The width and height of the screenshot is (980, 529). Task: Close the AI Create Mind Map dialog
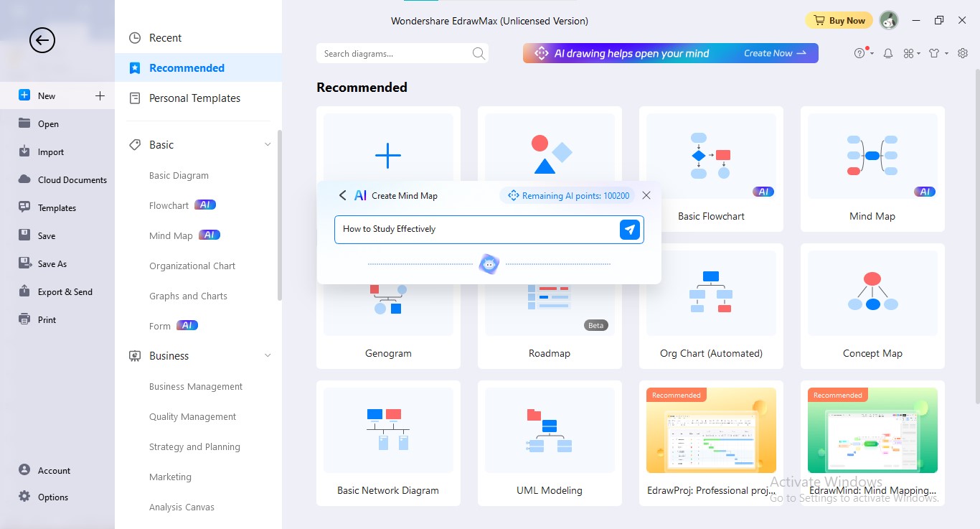tap(646, 195)
